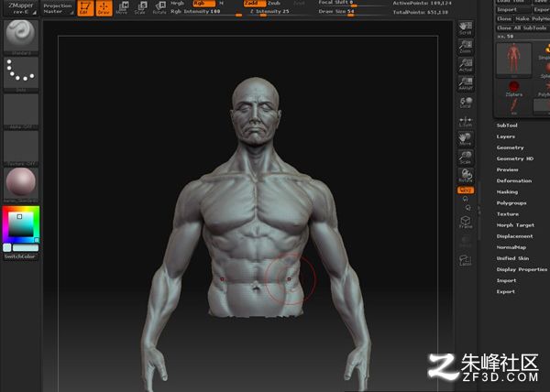Click Clone All SubTools button

(x=522, y=27)
